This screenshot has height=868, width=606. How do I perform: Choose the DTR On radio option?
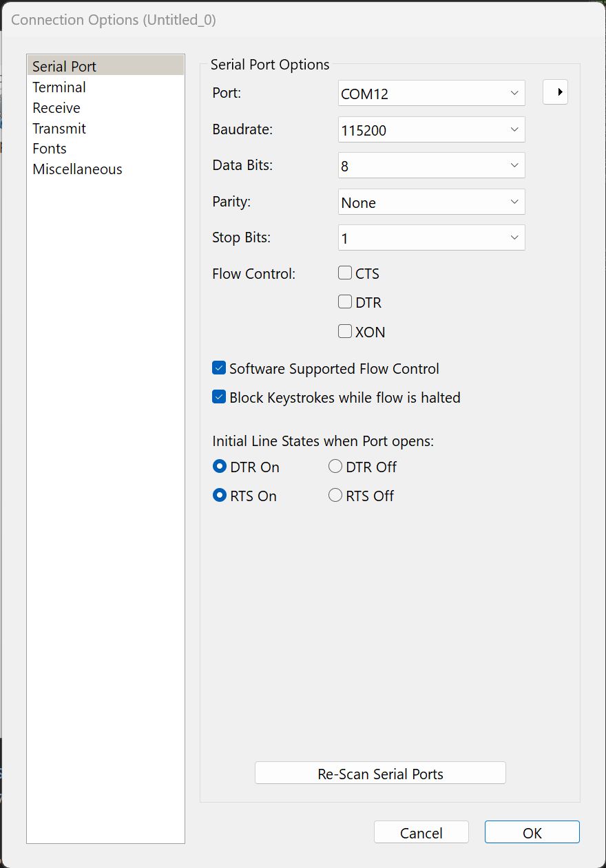click(220, 467)
